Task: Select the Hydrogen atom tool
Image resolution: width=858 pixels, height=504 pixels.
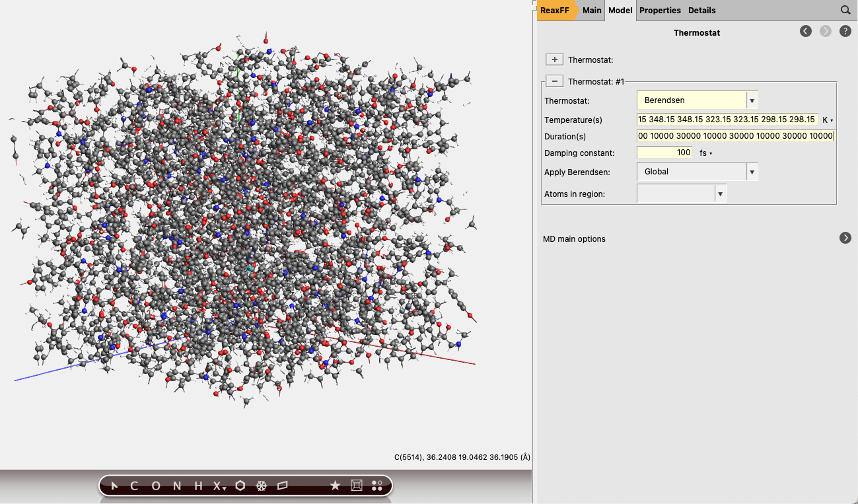Action: point(197,486)
